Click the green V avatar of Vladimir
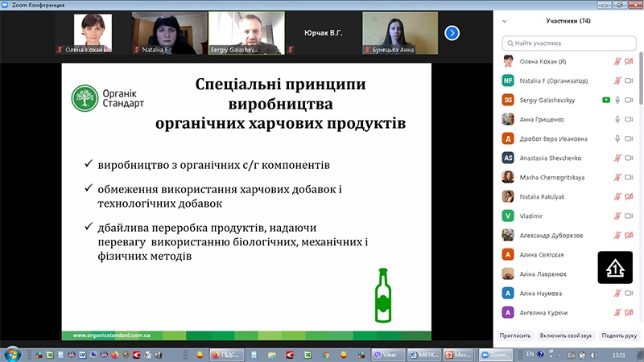This screenshot has width=644, height=362. [508, 216]
